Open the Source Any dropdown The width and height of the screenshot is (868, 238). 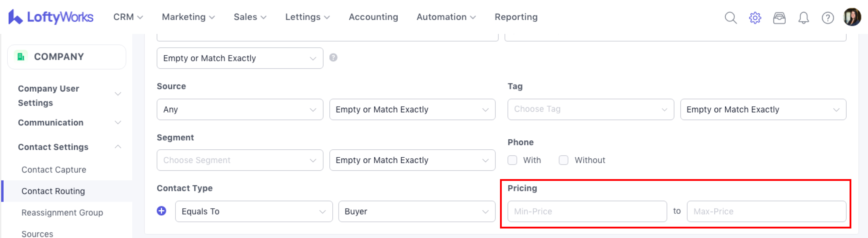click(240, 109)
